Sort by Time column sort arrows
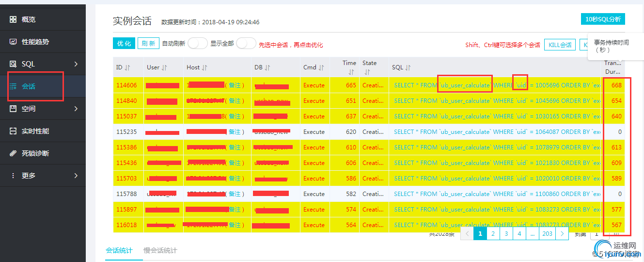Viewport: 644px width, 262px height. tap(351, 72)
